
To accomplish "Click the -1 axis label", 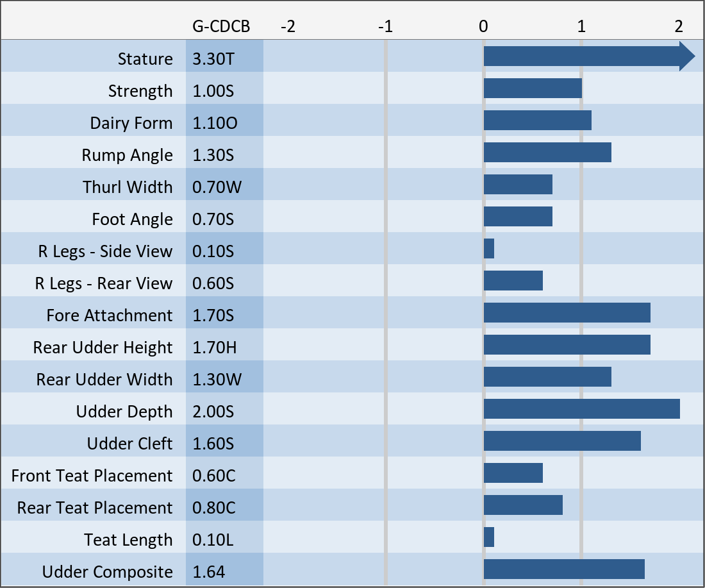I will tap(385, 26).
